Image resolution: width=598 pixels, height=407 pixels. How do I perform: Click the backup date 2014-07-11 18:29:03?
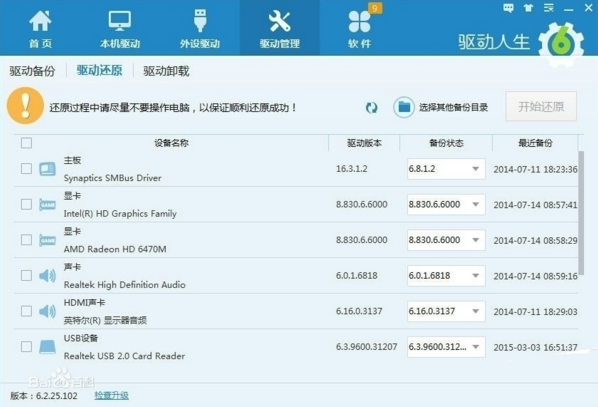pos(535,312)
